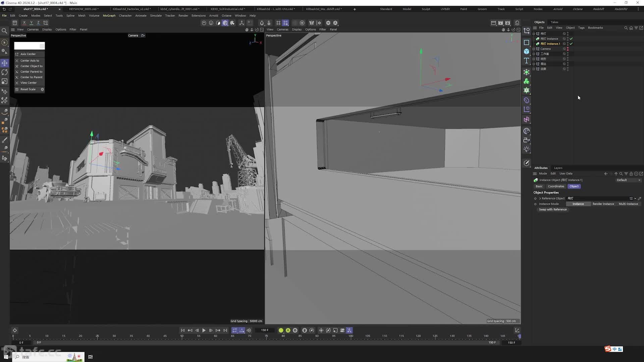Add a Null object from the palette
Viewport: 644px width, 362px height.
(527, 31)
